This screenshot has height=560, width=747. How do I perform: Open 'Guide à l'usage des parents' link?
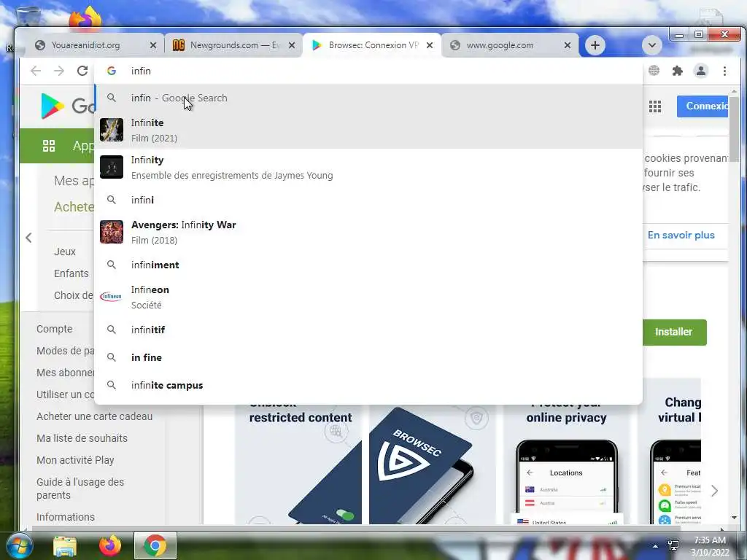point(80,489)
